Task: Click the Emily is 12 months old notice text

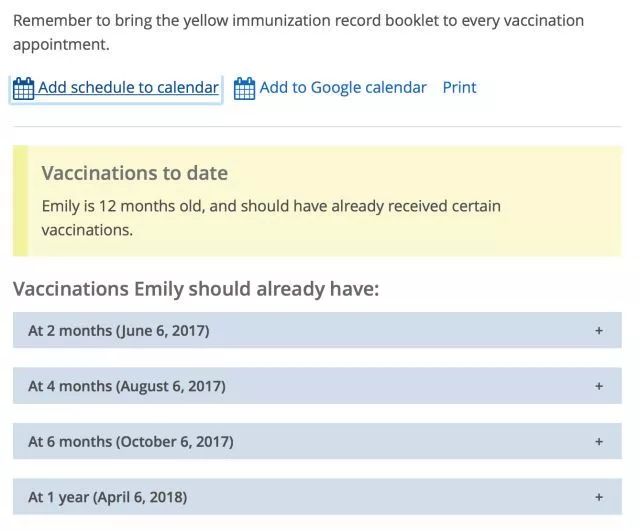Action: tap(271, 218)
